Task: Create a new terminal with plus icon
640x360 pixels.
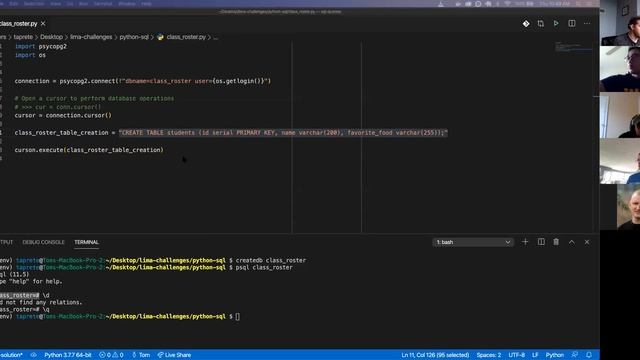Action: click(525, 242)
